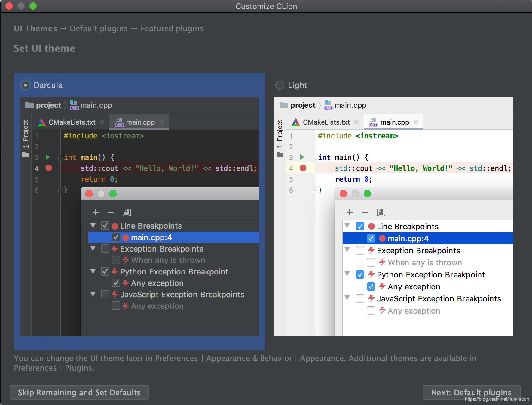Select the Darcula theme radio button
The height and width of the screenshot is (405, 532).
pos(26,85)
